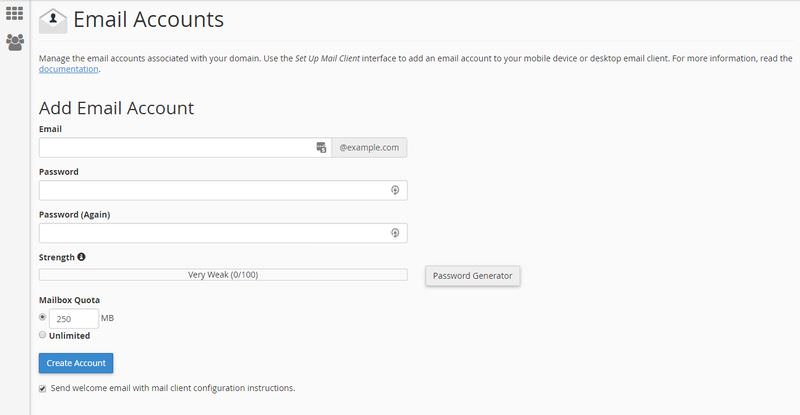The image size is (800, 415).
Task: Click the key icon in Password field
Action: [395, 190]
